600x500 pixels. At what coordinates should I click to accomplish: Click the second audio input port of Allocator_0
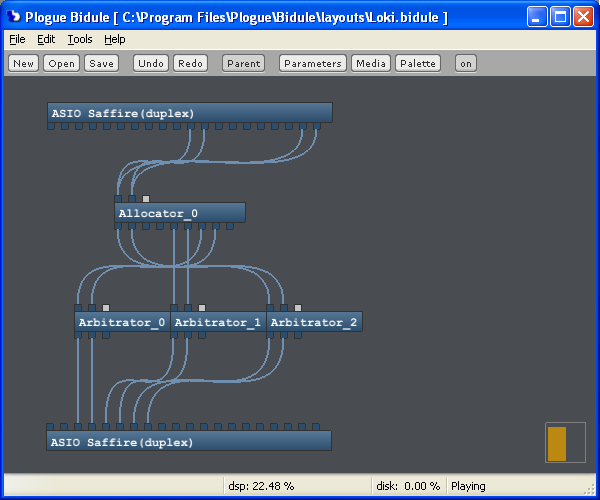[132, 199]
